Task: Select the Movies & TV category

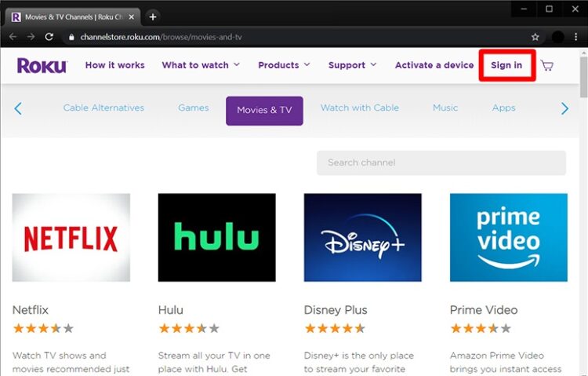Action: coord(264,111)
